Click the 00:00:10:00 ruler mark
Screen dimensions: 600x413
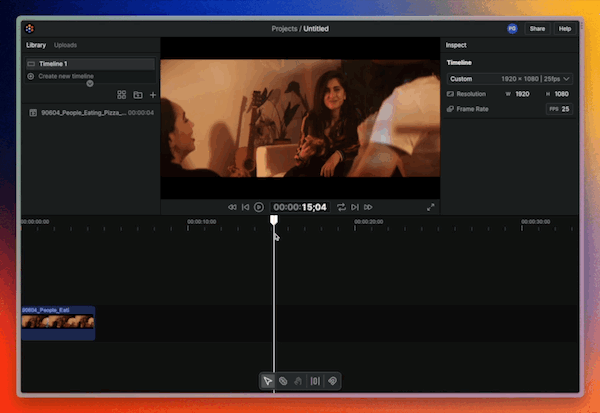(202, 222)
